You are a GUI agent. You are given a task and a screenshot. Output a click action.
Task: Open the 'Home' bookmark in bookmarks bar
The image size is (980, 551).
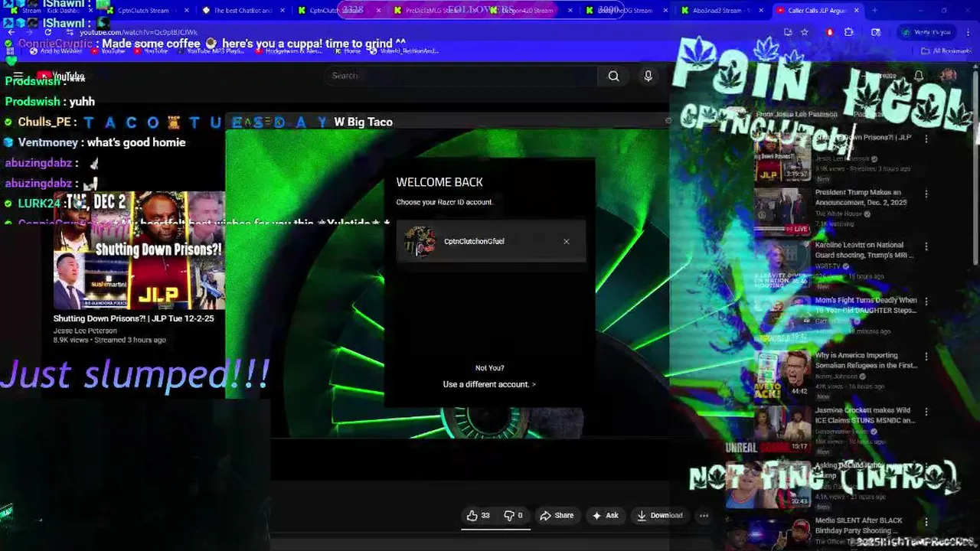coord(348,51)
